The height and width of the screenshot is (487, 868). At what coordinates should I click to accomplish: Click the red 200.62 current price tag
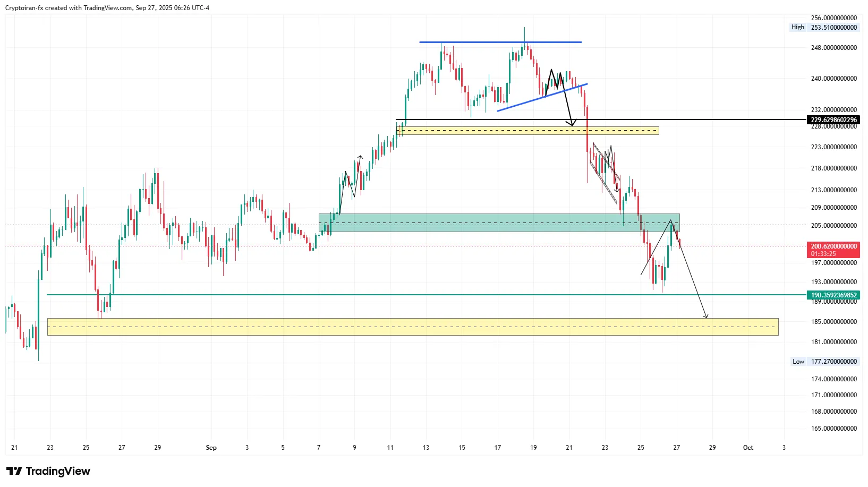(833, 246)
